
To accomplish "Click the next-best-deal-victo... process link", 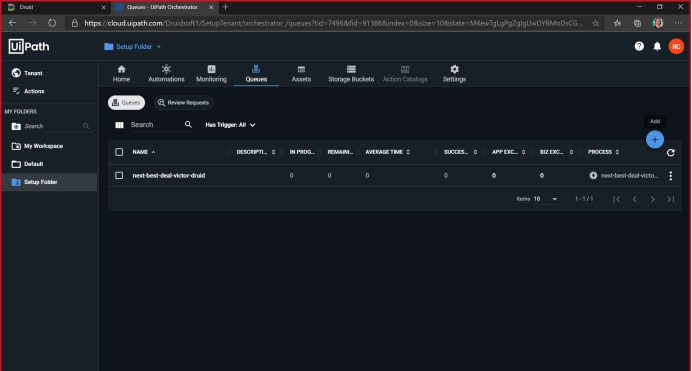I will click(629, 176).
